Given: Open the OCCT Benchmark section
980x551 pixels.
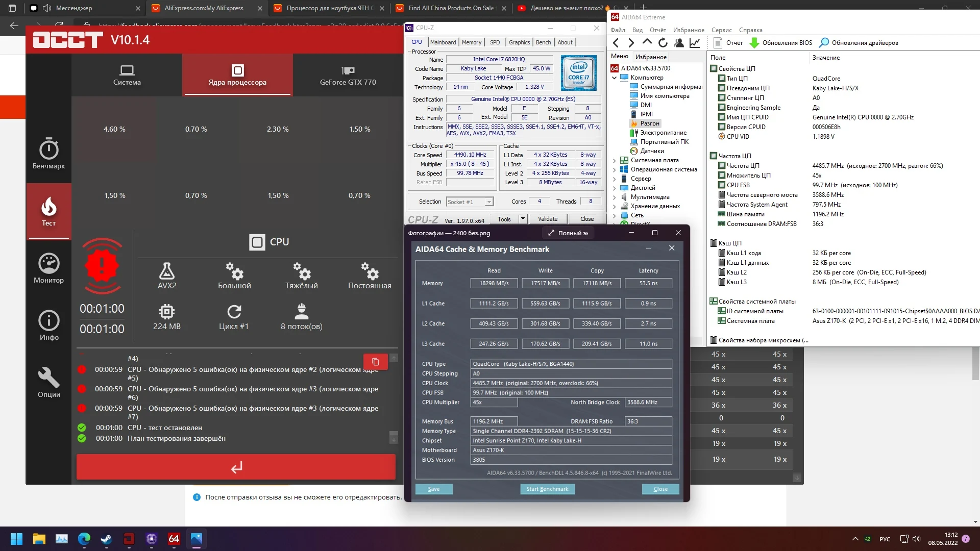Looking at the screenshot, I should [49, 153].
